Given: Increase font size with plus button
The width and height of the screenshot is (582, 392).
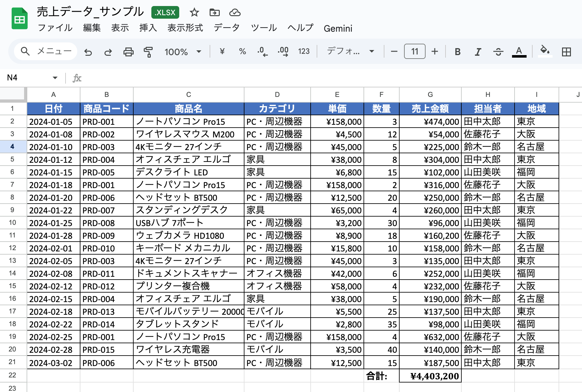Looking at the screenshot, I should point(435,51).
